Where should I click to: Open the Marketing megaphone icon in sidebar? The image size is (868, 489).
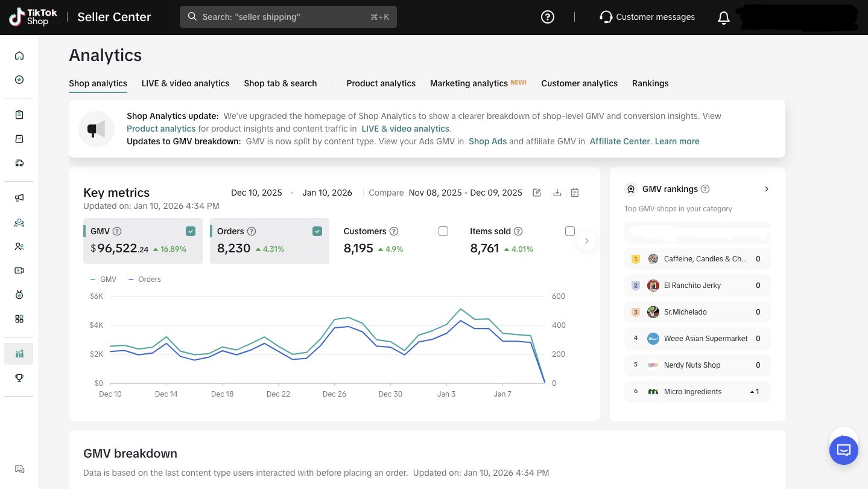click(x=19, y=198)
